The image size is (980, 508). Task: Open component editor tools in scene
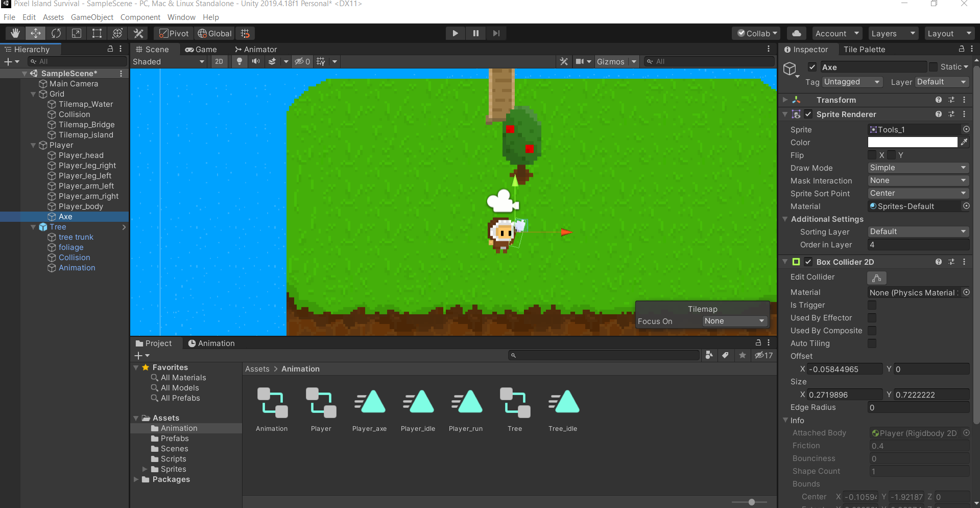(x=564, y=61)
